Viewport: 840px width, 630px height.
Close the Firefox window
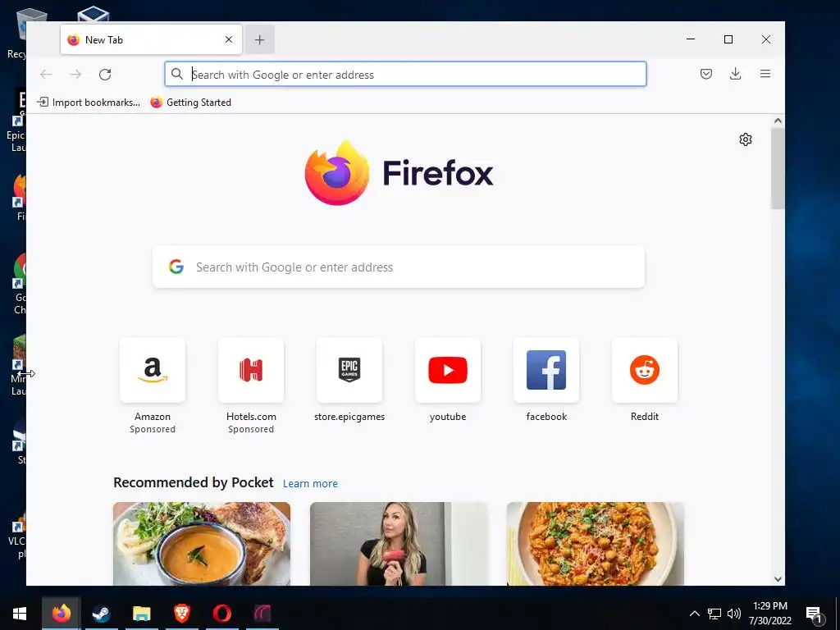pyautogui.click(x=766, y=39)
